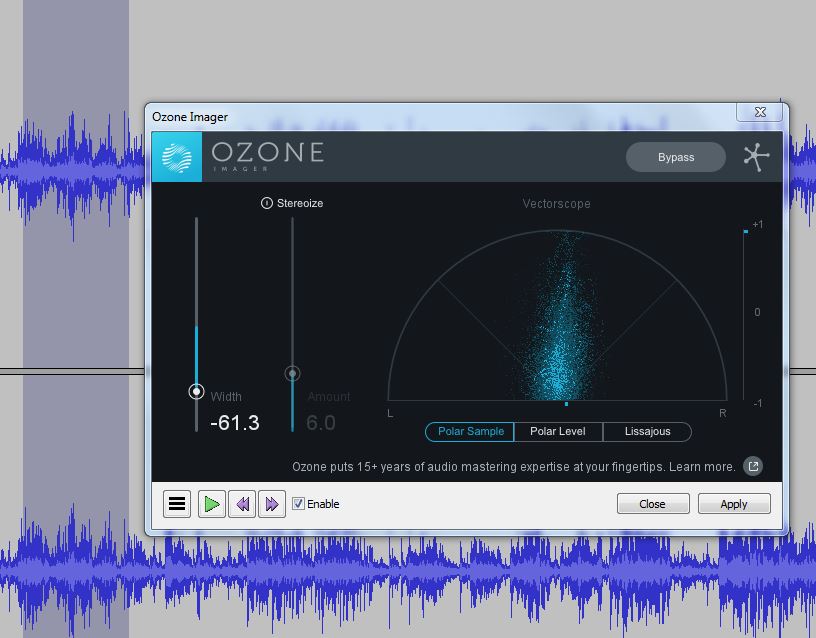
Task: Skip forward with the fast-forward button
Action: [x=272, y=504]
